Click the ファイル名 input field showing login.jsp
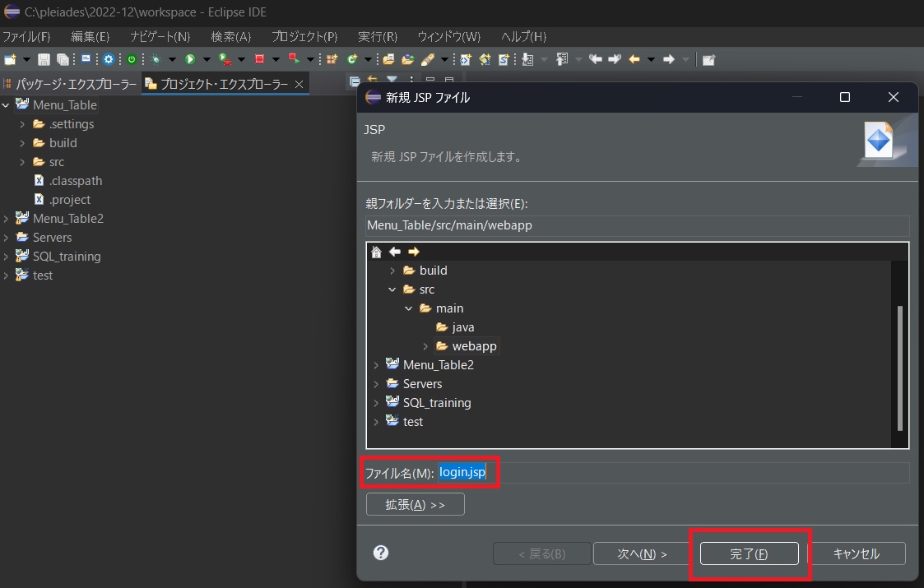This screenshot has width=924, height=588. click(576, 471)
